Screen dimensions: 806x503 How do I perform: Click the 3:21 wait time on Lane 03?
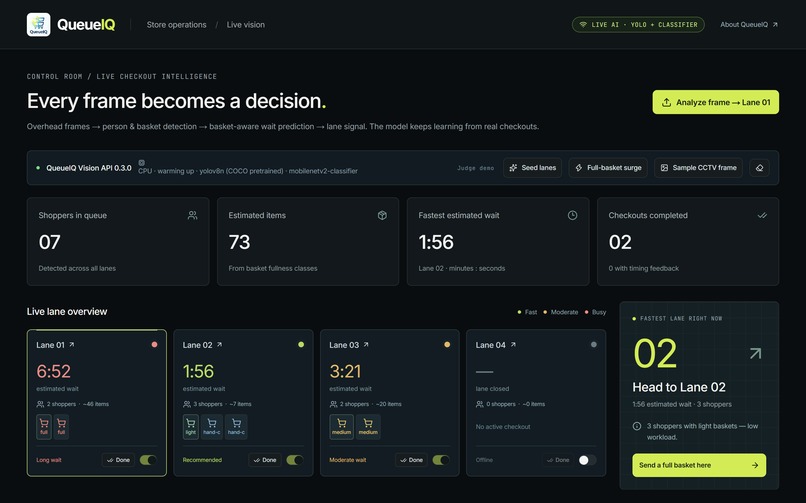(x=345, y=371)
